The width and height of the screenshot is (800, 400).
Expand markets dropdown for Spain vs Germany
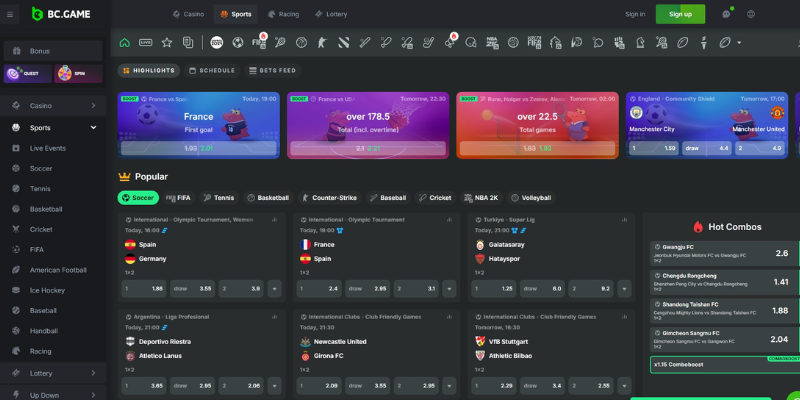click(x=274, y=289)
